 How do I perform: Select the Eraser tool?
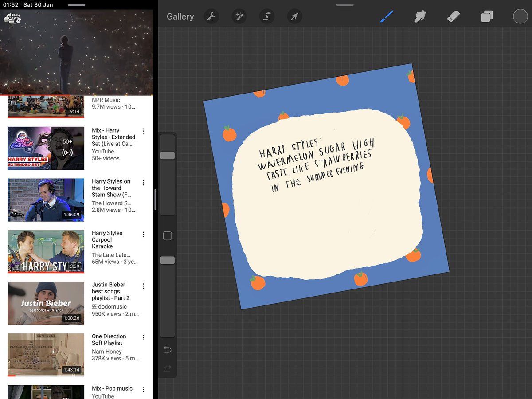point(454,17)
